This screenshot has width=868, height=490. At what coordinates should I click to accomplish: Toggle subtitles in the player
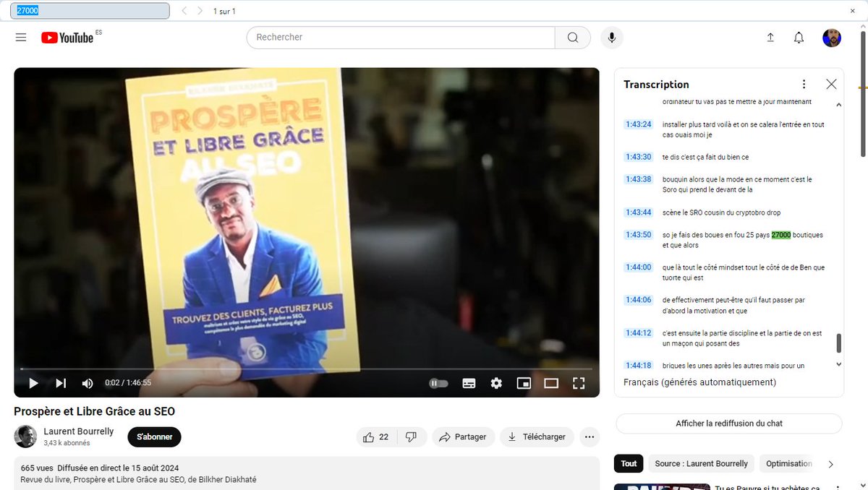469,383
